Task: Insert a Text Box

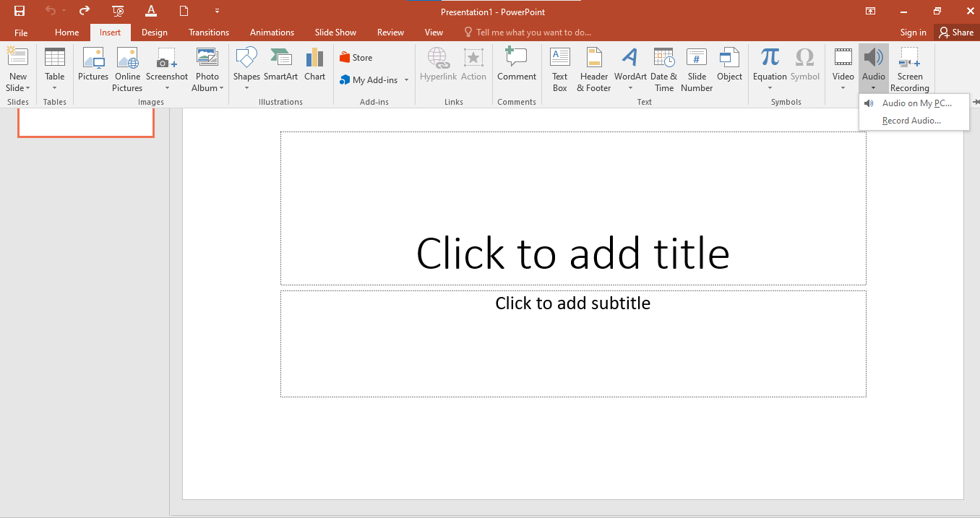Action: 560,69
